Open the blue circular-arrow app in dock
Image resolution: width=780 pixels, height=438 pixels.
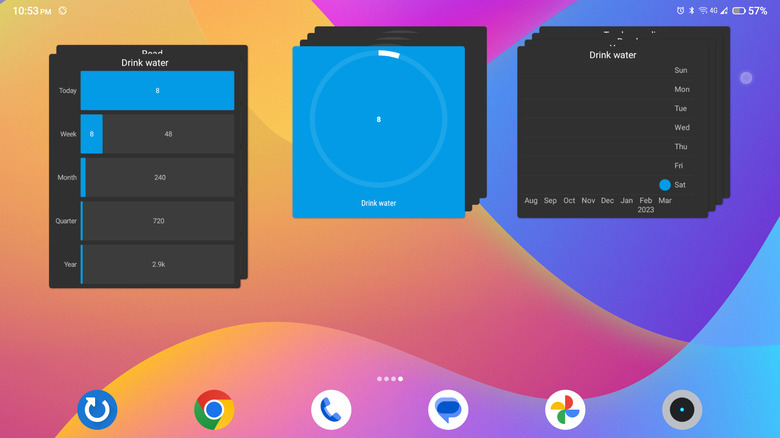tap(97, 410)
